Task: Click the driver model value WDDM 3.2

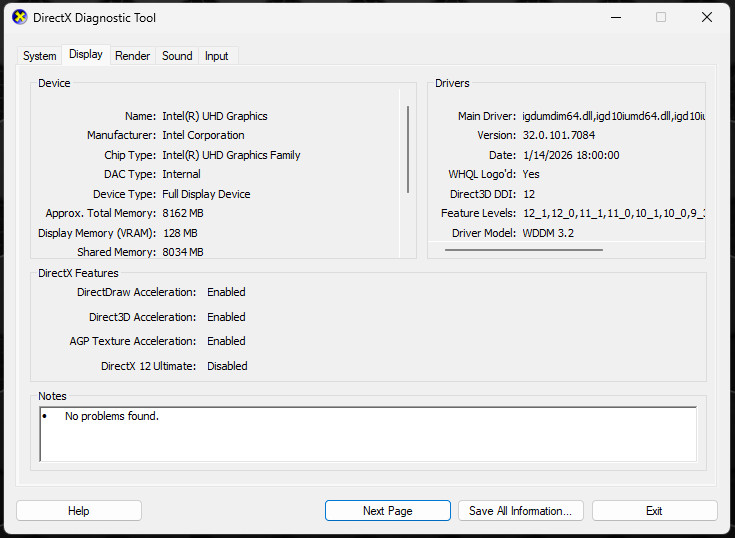Action: 548,233
